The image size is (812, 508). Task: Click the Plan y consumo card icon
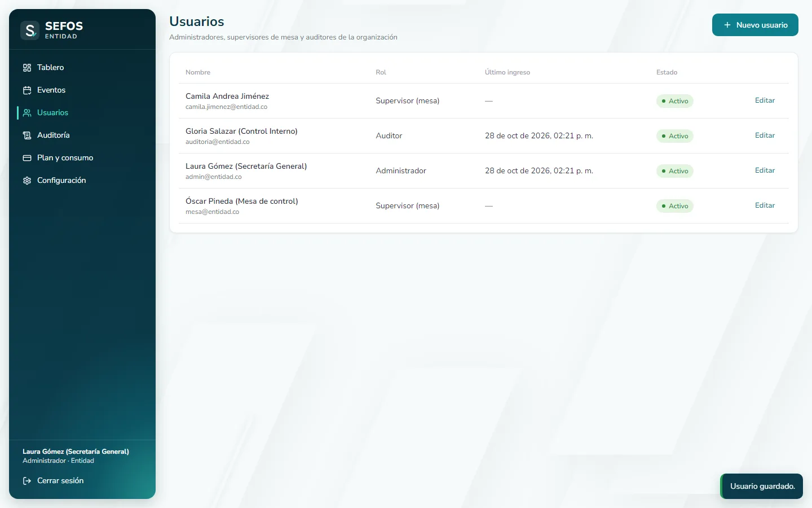click(x=27, y=158)
